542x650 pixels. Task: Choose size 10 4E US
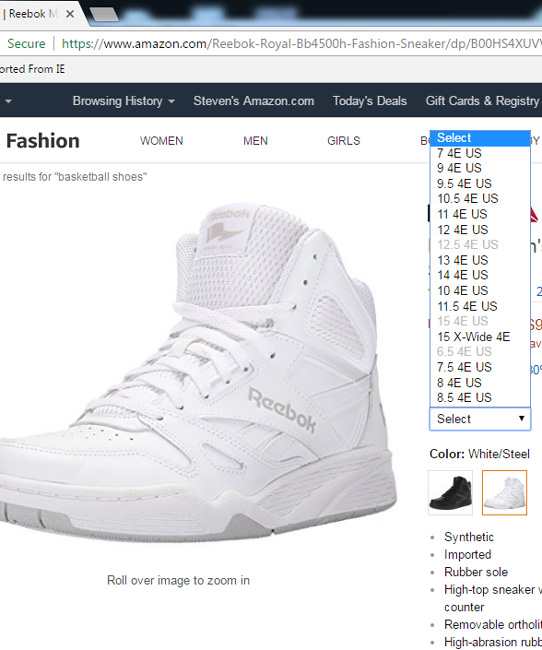(480, 291)
